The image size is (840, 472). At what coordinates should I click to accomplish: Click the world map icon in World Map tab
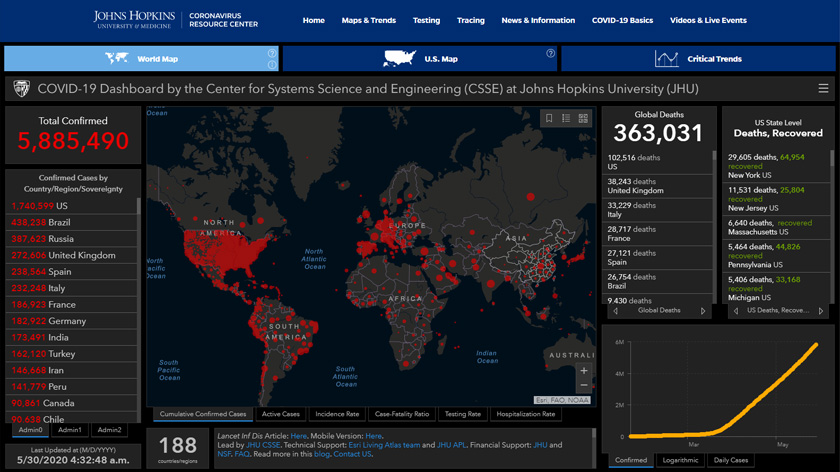[x=117, y=58]
